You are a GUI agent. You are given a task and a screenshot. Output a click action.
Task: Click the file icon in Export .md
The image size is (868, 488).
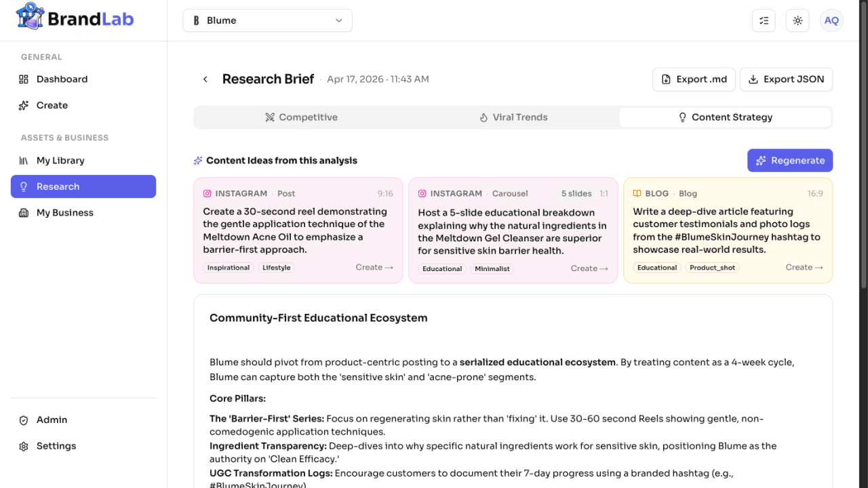pos(666,79)
